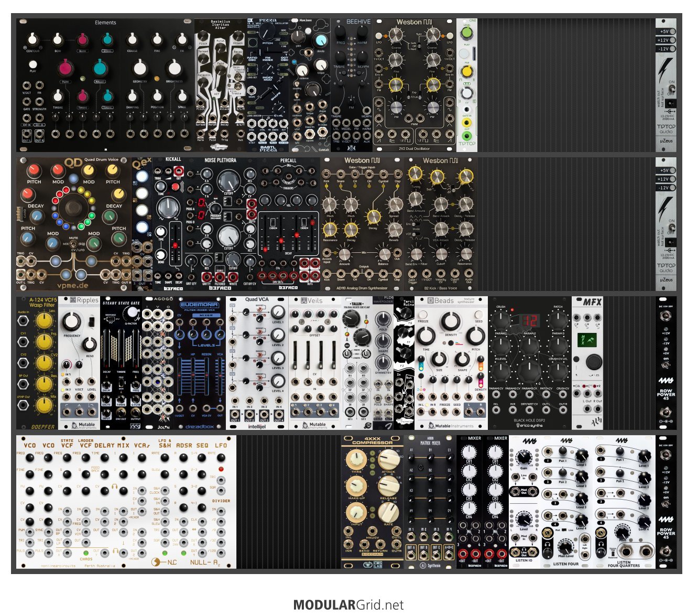Click the yellow Tuning knob on B2 Kick
The image size is (698, 616).
[x=415, y=175]
